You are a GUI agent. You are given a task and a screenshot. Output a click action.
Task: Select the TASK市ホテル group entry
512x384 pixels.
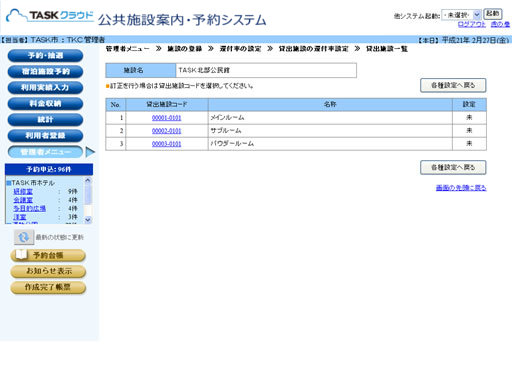click(x=33, y=183)
